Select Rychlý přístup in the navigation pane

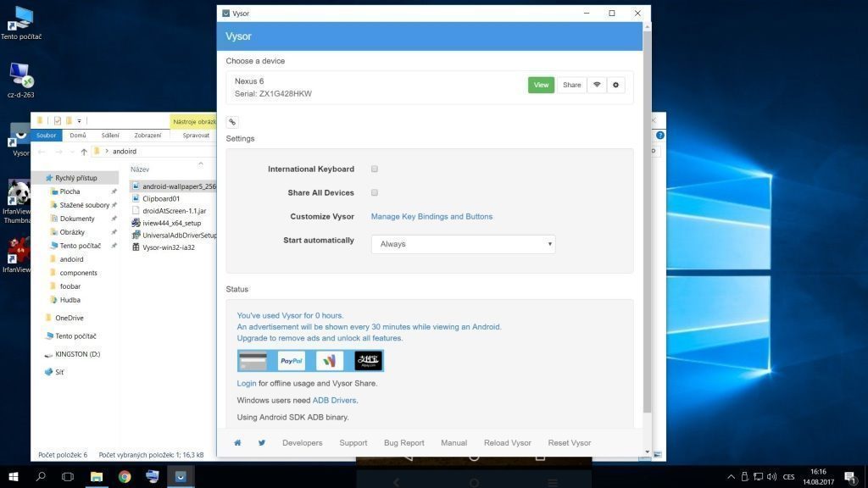pyautogui.click(x=75, y=178)
